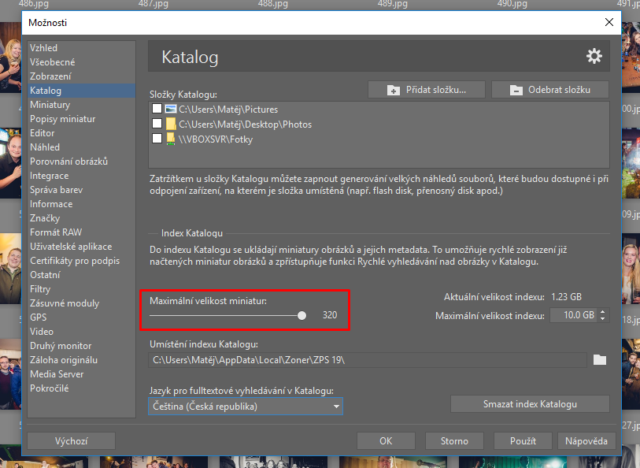
Task: Click the 320 thumbnail size value
Action: (x=330, y=315)
